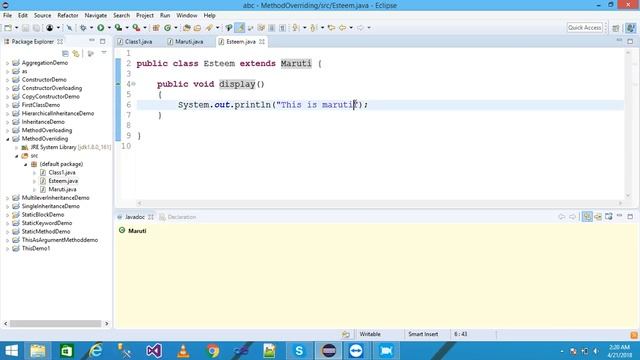The image size is (640, 360).
Task: Minimize the Package Explorer panel
Action: coord(92,41)
